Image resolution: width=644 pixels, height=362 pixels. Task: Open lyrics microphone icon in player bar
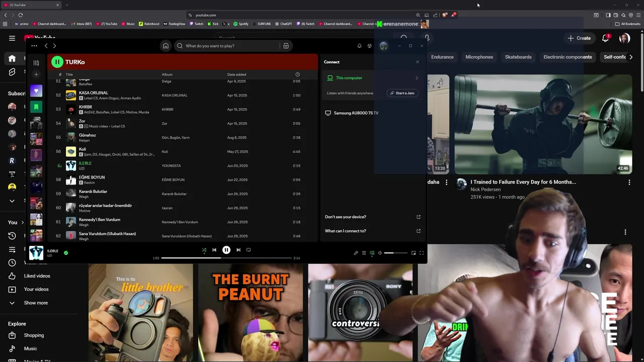point(356,253)
